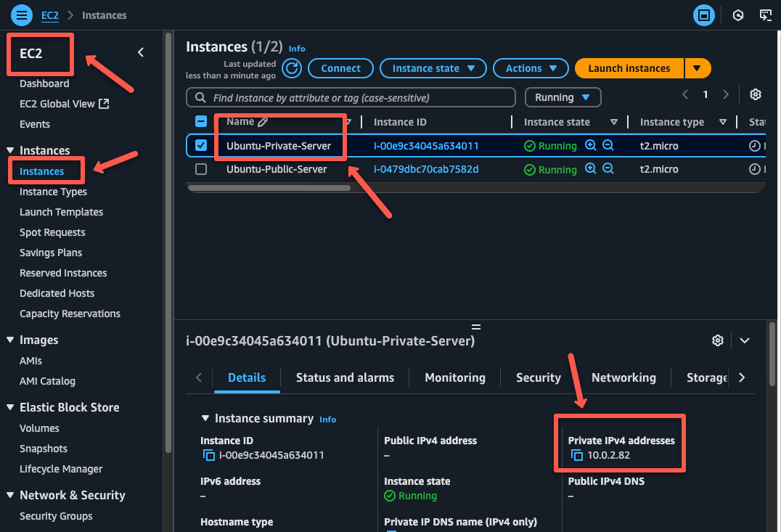The height and width of the screenshot is (532, 781).
Task: Collapse the Instances sidebar section
Action: click(x=10, y=150)
